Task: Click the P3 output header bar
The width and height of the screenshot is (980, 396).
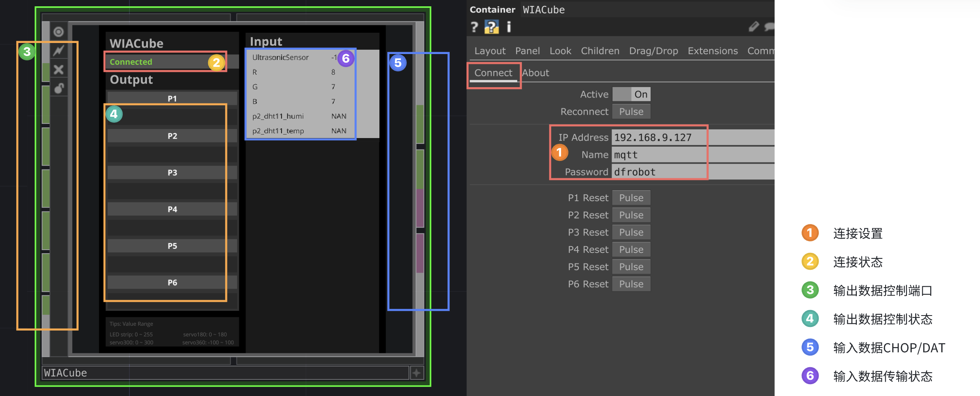Action: (x=172, y=173)
